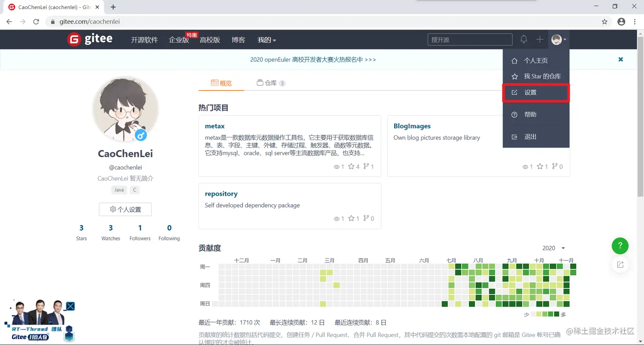The image size is (644, 345).
Task: Open the user avatar menu in navbar
Action: pos(559,40)
